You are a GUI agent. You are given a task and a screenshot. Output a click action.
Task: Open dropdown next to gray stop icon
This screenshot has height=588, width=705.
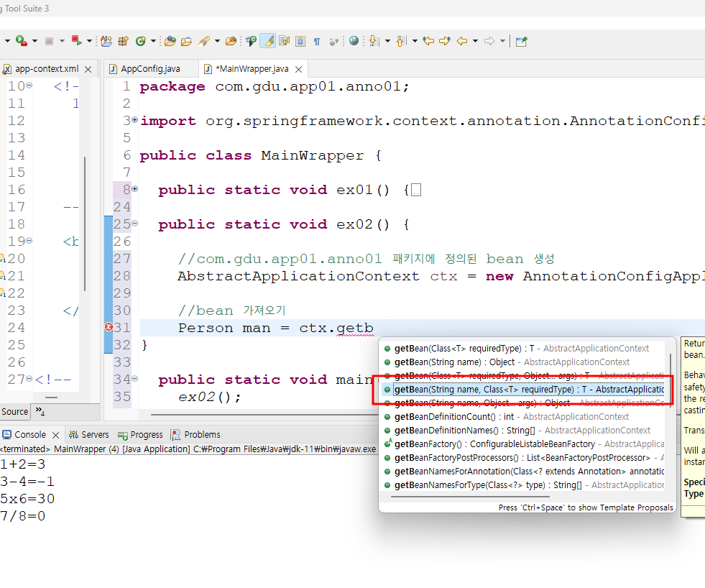click(x=62, y=42)
